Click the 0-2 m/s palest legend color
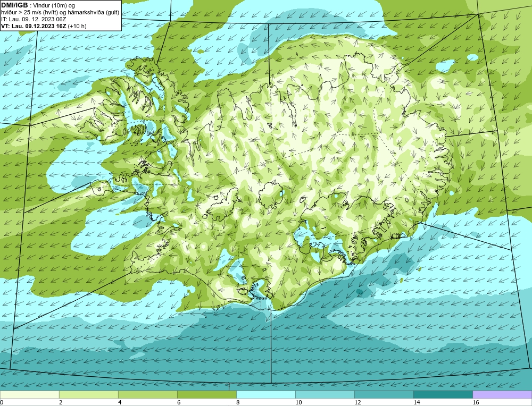532x406 pixels. coord(29,394)
